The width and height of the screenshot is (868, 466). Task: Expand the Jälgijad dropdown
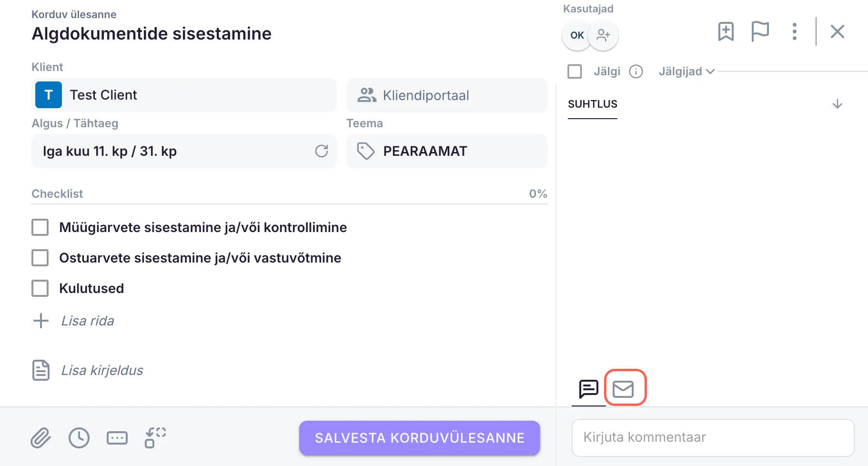pos(686,71)
